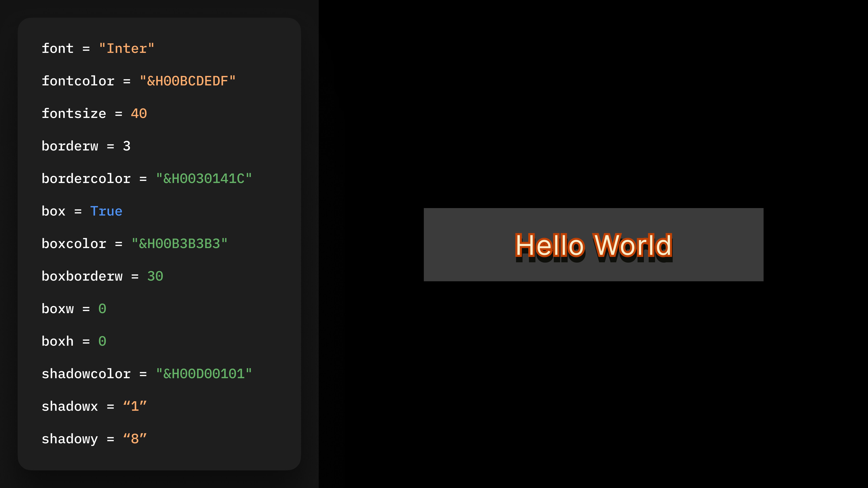Click the fontcolor hex string "&H00BCDEDF"
The image size is (868, 488).
point(187,80)
